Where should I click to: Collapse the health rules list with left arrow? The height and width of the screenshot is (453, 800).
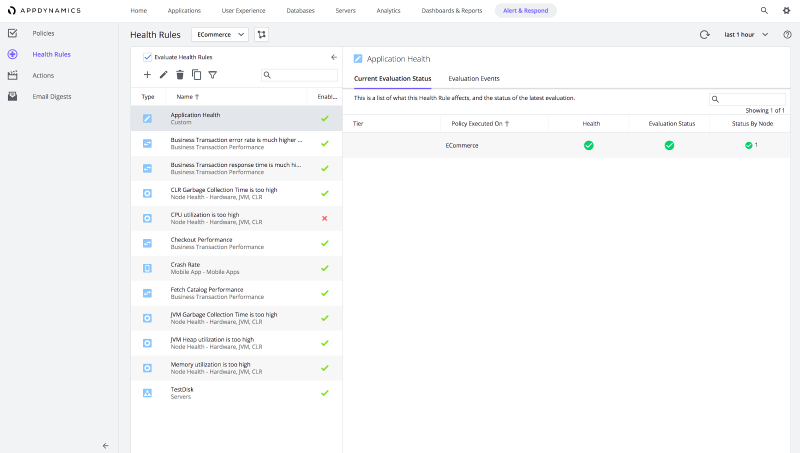click(x=334, y=57)
